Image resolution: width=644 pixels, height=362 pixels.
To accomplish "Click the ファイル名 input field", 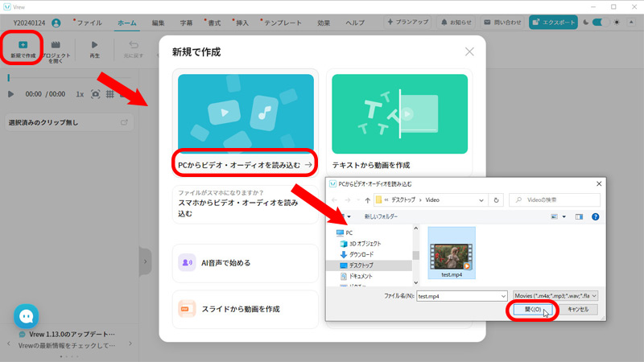I will click(x=458, y=296).
